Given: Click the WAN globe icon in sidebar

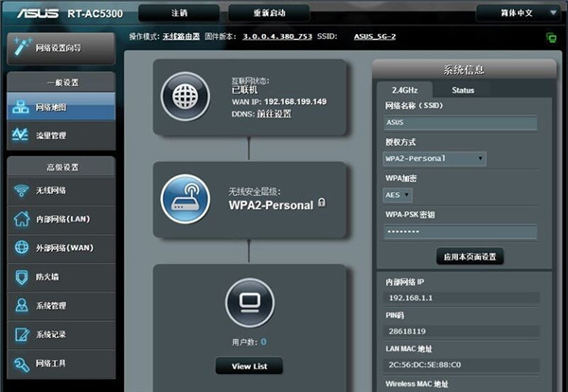Looking at the screenshot, I should click(x=22, y=247).
